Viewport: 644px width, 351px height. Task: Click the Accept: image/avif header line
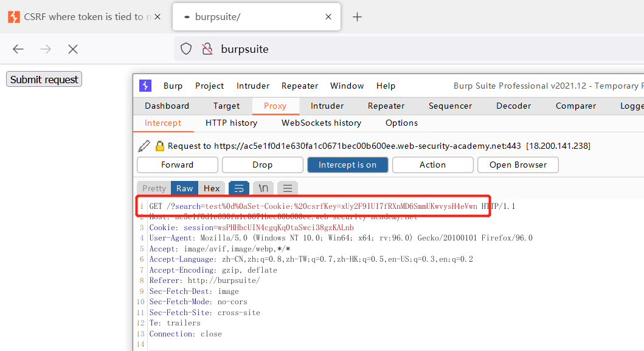click(220, 248)
